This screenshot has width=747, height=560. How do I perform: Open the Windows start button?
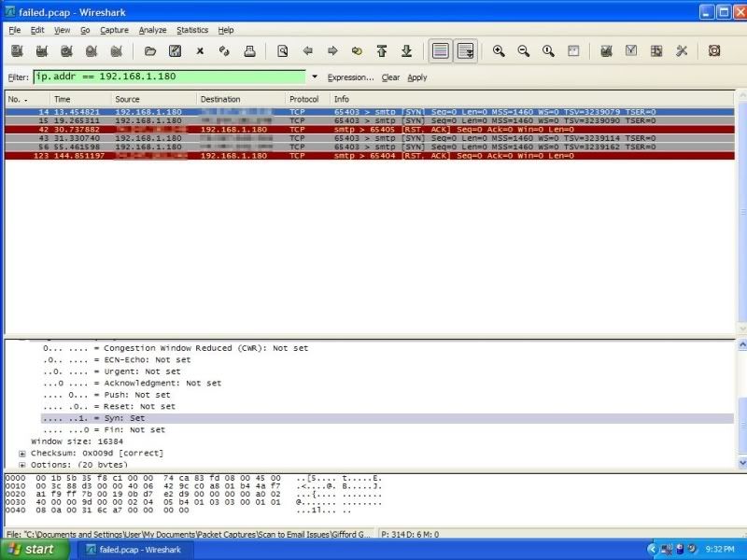point(35,550)
